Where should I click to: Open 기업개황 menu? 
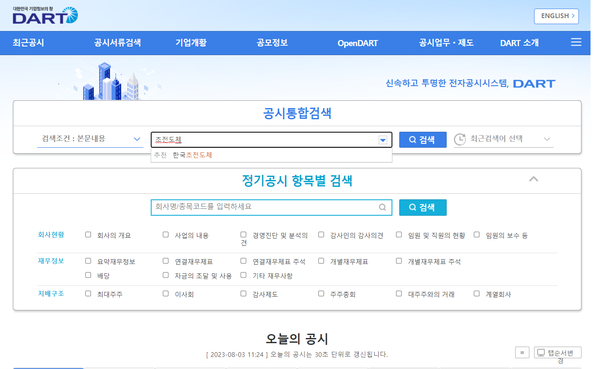coord(191,43)
